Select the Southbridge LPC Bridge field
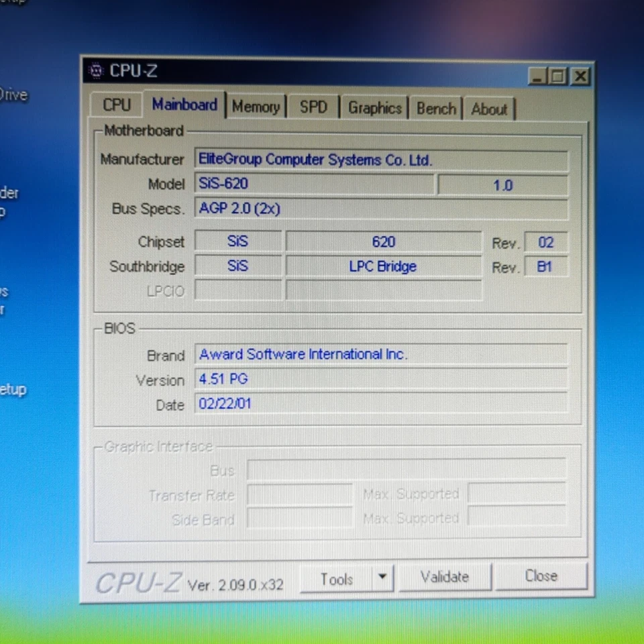 (x=382, y=266)
